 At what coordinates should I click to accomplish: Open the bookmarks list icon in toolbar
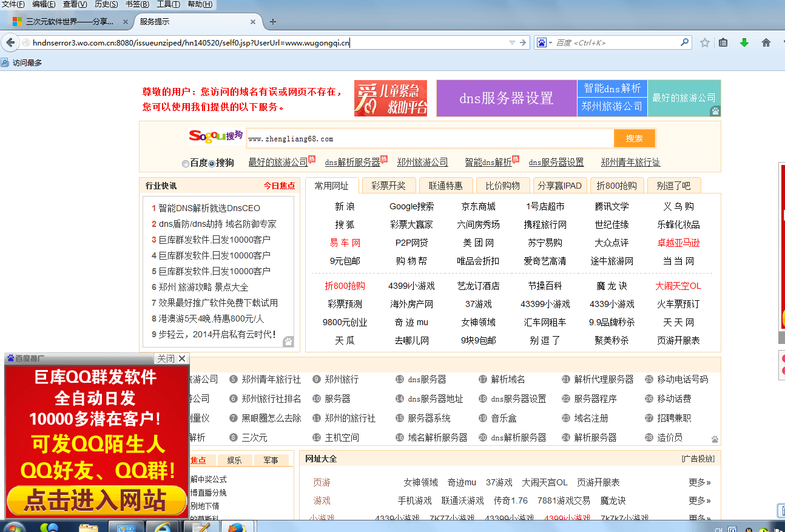point(723,42)
